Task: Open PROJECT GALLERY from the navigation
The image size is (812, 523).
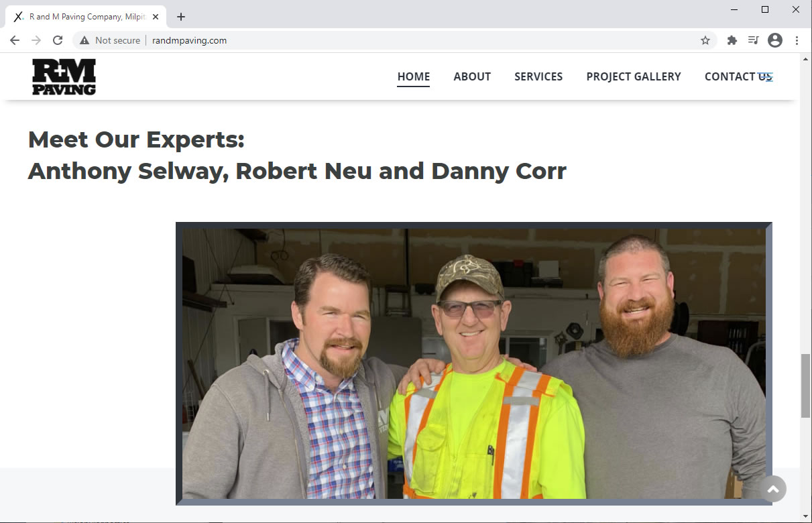Action: click(x=634, y=76)
